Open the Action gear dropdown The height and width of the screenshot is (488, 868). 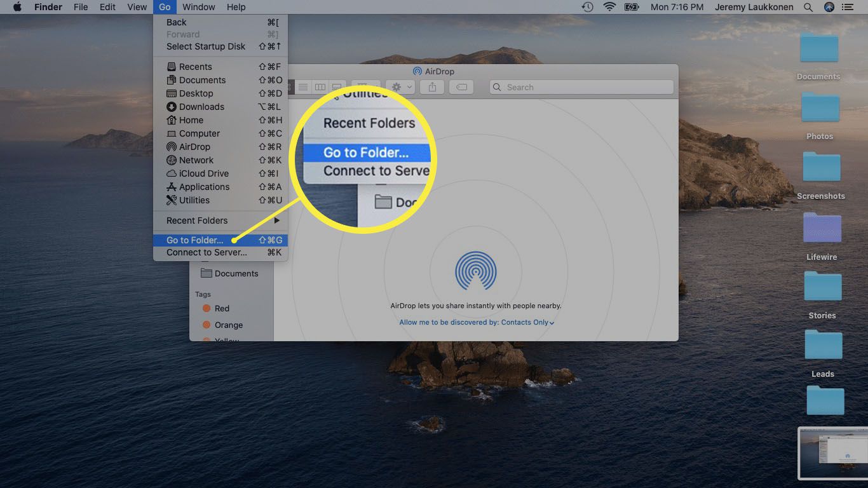(x=401, y=87)
